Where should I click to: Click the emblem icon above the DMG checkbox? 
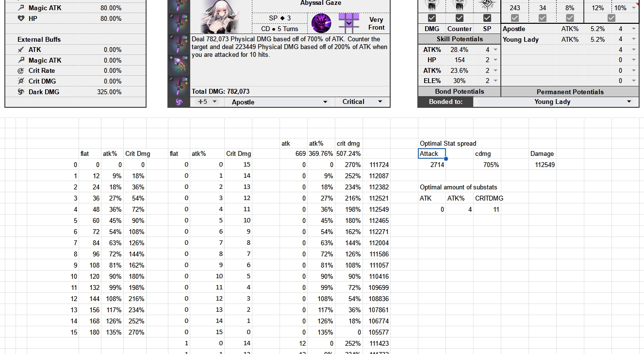coord(431,5)
